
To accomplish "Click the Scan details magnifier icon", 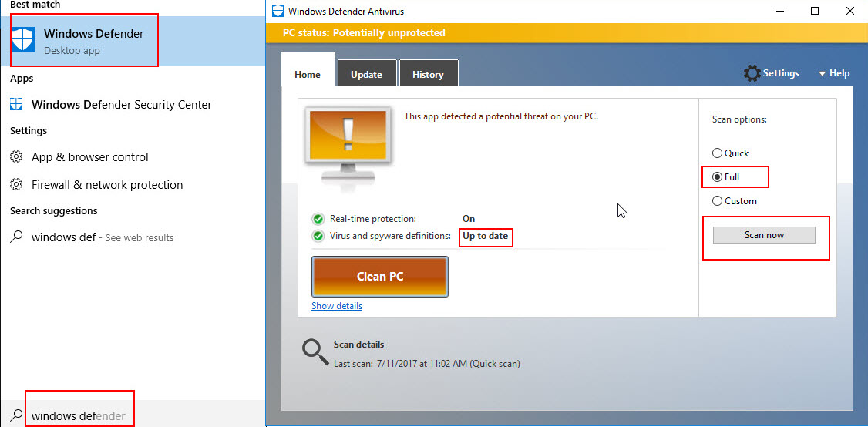I will [x=315, y=352].
